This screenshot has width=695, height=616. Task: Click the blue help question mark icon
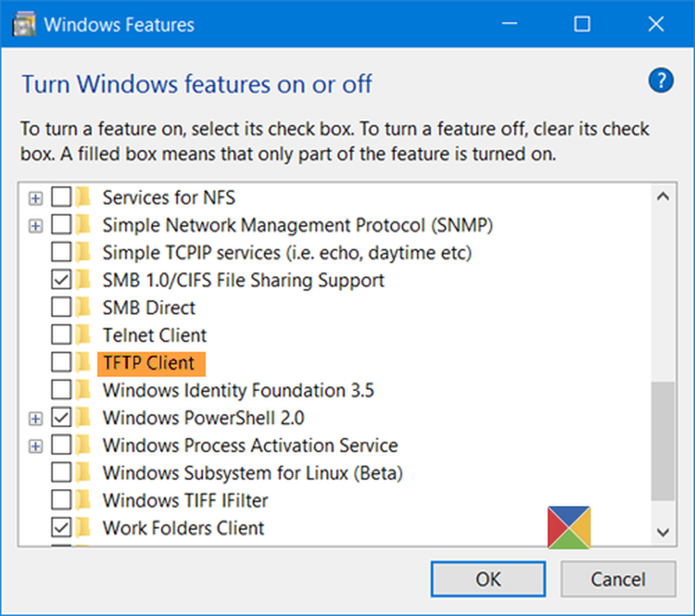(661, 83)
